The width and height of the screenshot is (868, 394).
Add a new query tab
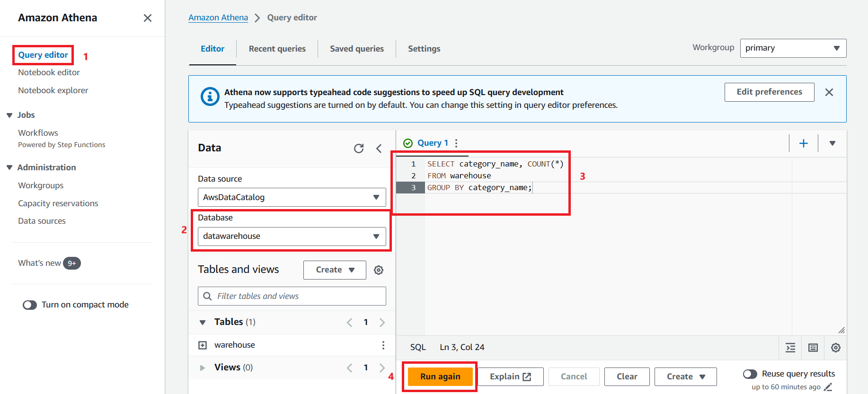[804, 143]
